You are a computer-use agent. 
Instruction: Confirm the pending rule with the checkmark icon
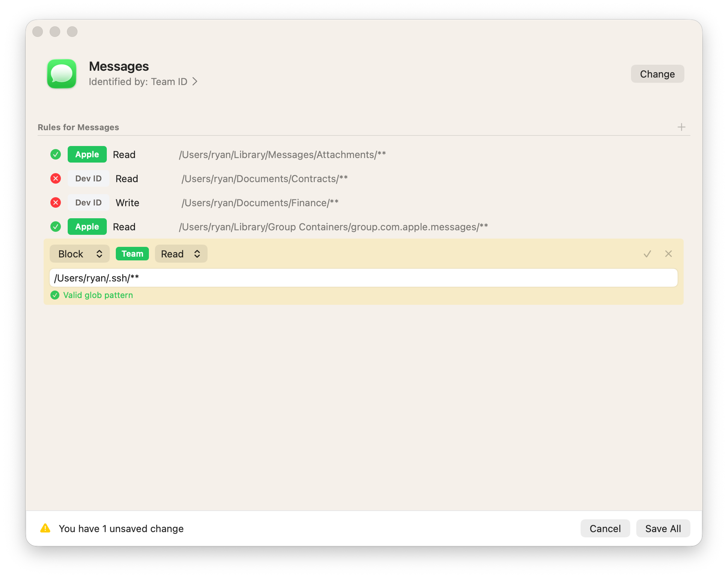click(x=647, y=254)
